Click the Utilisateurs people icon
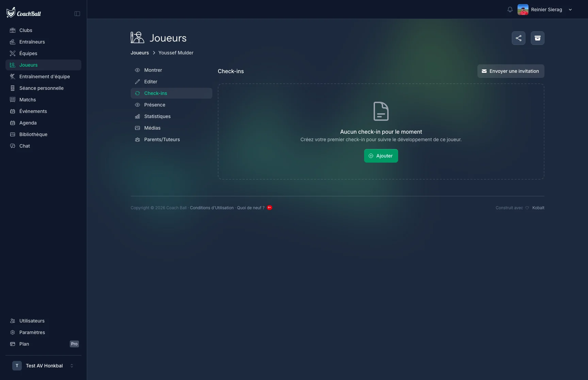This screenshot has height=380, width=588. point(13,321)
